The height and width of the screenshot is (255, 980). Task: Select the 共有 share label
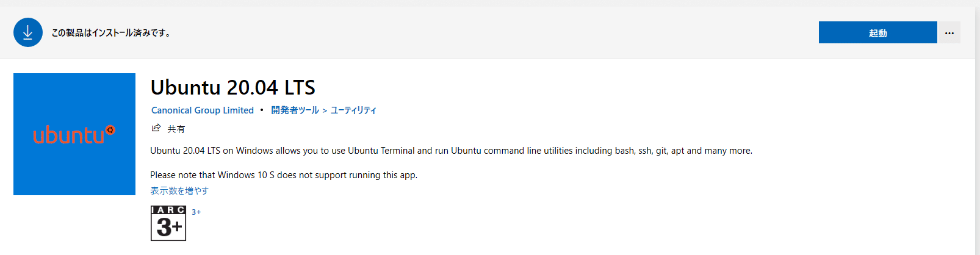coord(176,129)
